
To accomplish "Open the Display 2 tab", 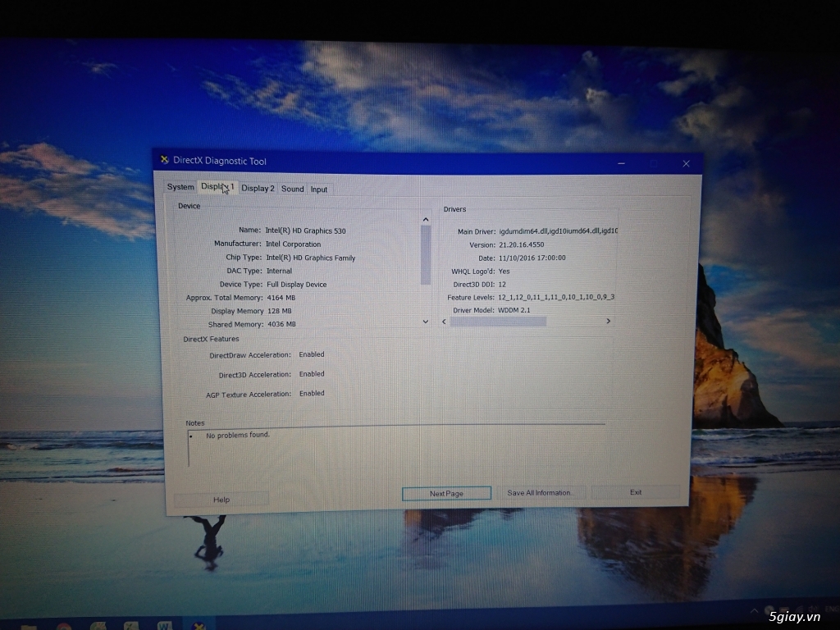I will (x=258, y=188).
